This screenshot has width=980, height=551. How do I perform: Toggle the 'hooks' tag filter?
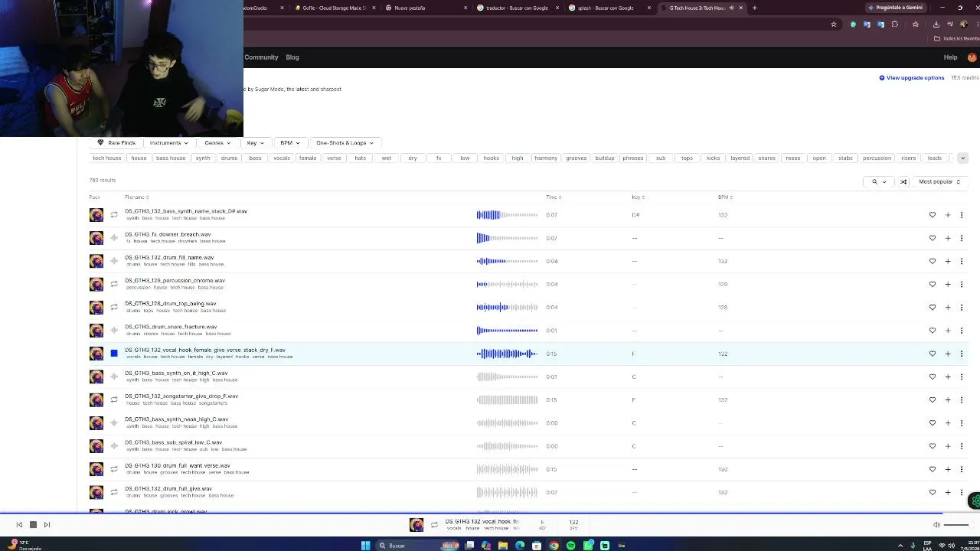pyautogui.click(x=491, y=158)
